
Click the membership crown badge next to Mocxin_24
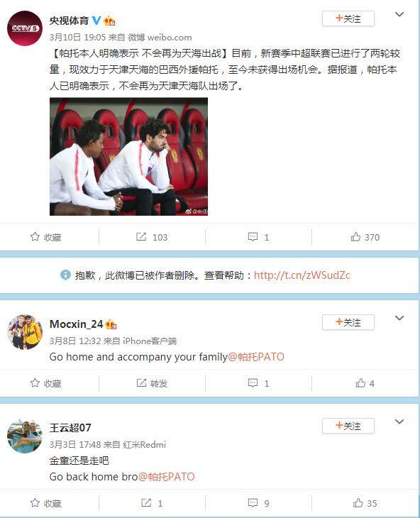pyautogui.click(x=111, y=324)
